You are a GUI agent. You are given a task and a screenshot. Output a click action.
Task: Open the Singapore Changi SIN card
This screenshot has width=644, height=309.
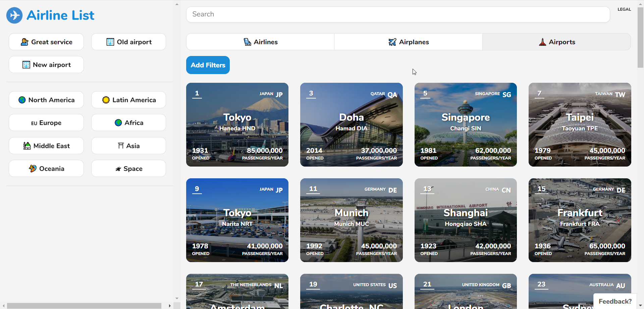coord(466,125)
